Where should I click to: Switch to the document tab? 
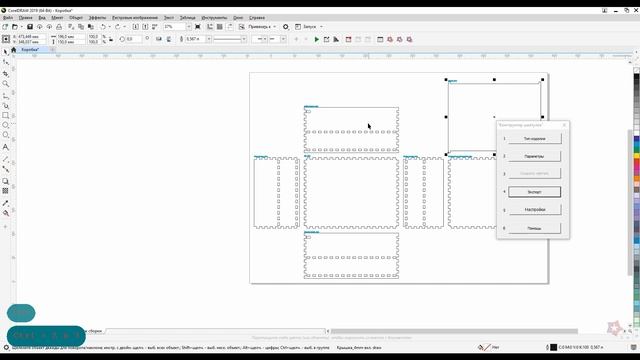pyautogui.click(x=30, y=50)
